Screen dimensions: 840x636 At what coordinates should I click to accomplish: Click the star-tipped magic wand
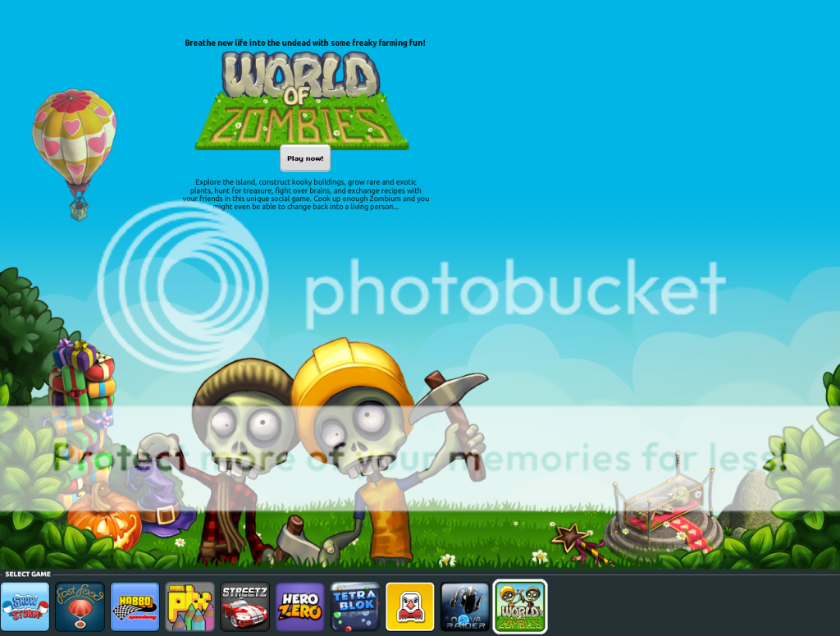pyautogui.click(x=574, y=542)
